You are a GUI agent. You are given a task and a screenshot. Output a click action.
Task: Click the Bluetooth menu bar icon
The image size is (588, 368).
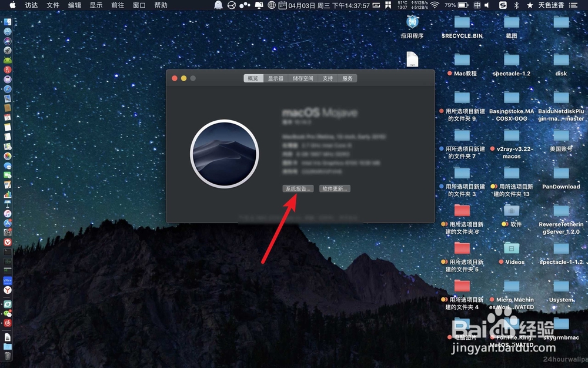click(x=516, y=5)
